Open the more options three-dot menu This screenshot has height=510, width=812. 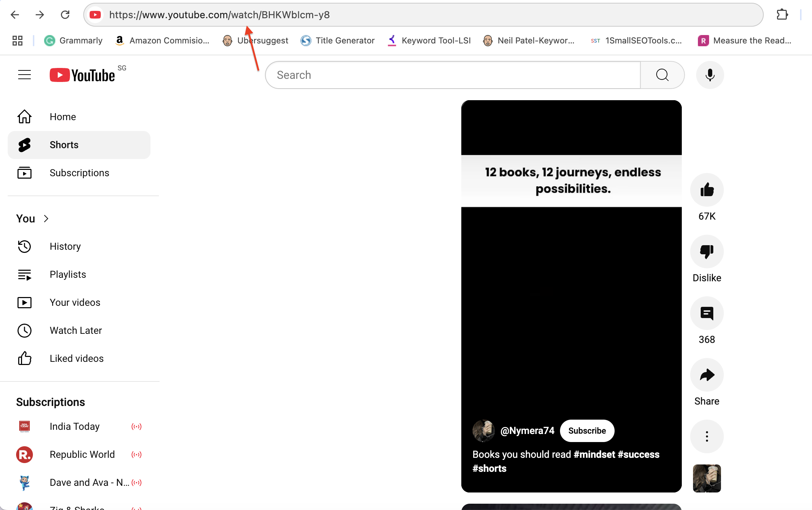(707, 436)
